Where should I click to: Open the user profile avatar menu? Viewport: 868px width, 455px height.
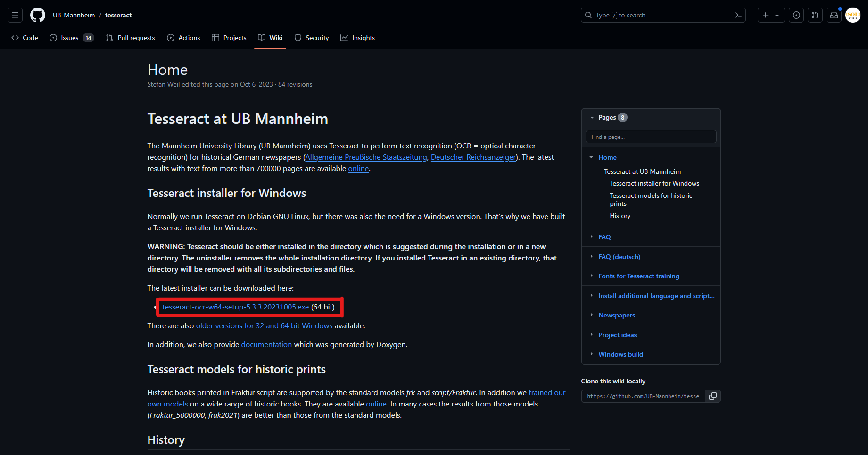[x=853, y=15]
